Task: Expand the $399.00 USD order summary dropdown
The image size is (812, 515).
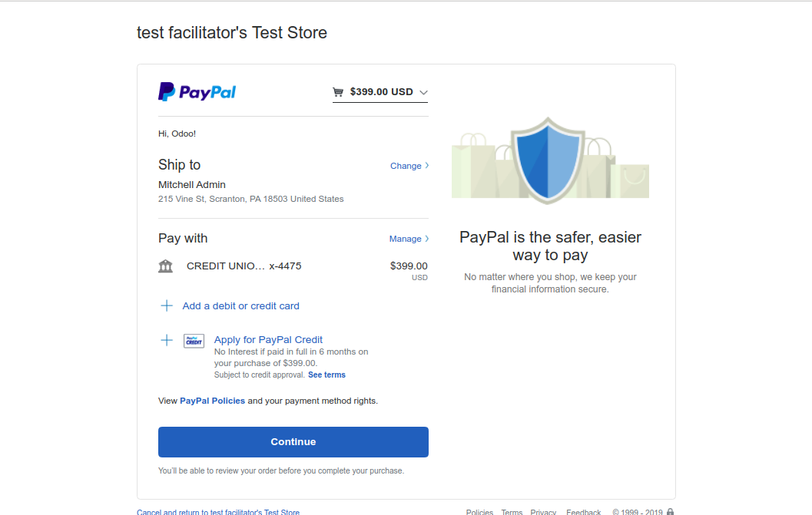Action: [x=380, y=92]
